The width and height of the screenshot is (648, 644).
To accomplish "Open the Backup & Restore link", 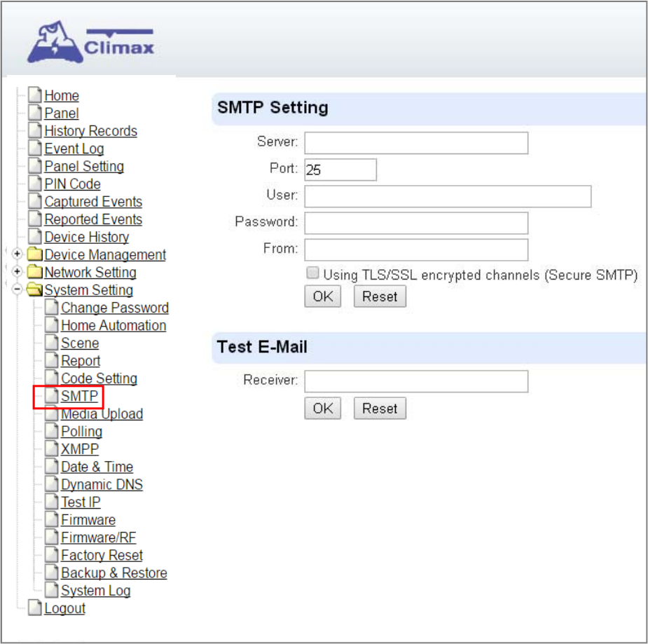I will click(114, 573).
